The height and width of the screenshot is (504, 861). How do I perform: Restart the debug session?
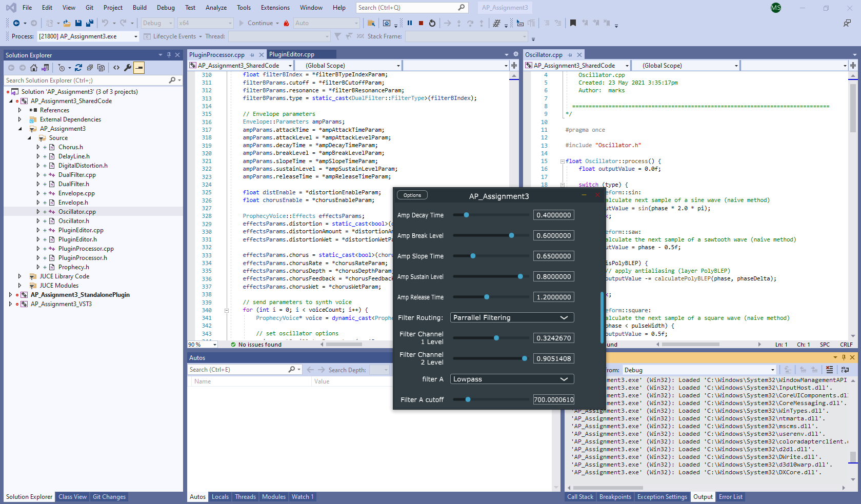pyautogui.click(x=432, y=23)
